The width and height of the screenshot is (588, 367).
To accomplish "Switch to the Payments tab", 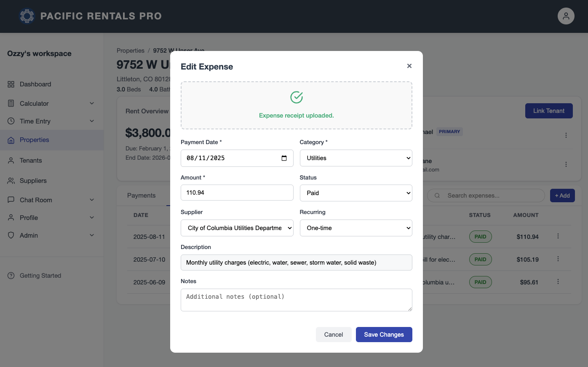I will point(142,195).
